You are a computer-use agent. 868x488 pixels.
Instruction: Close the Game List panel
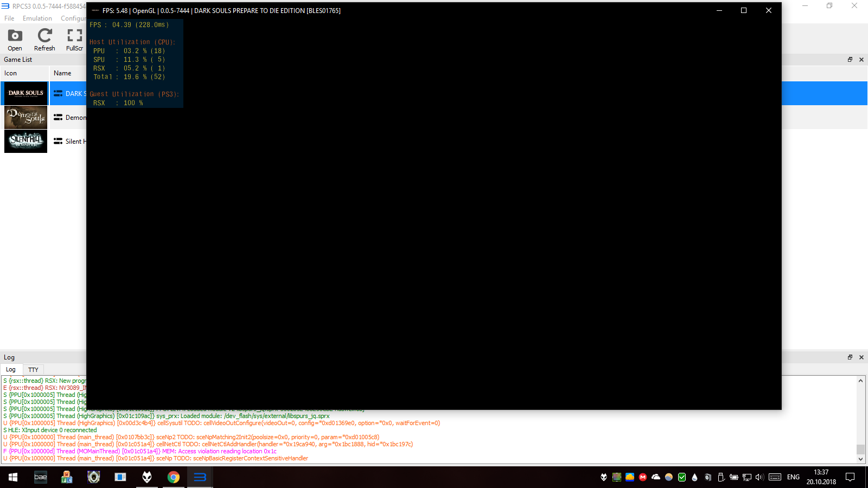861,60
